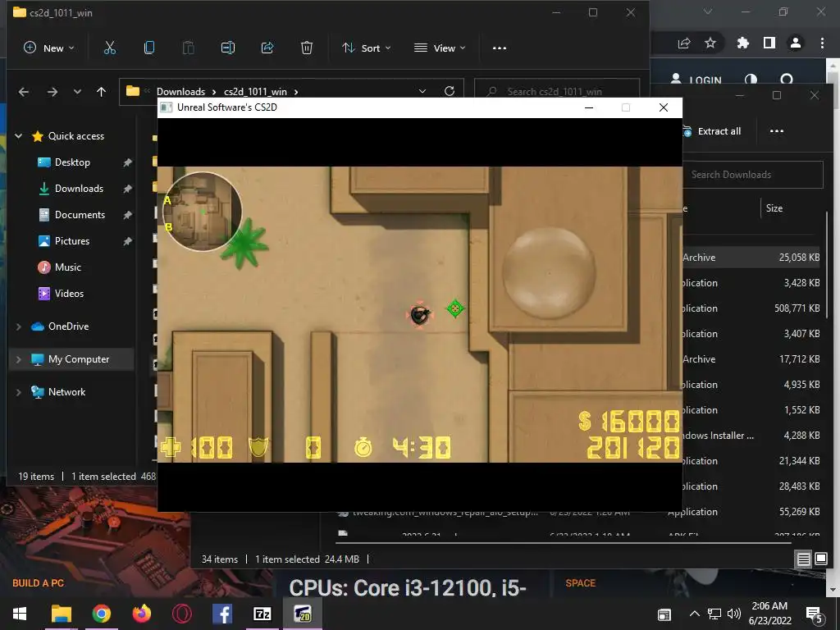Toggle the website dark mode contrast icon
Image resolution: width=840 pixels, height=630 pixels.
[751, 80]
